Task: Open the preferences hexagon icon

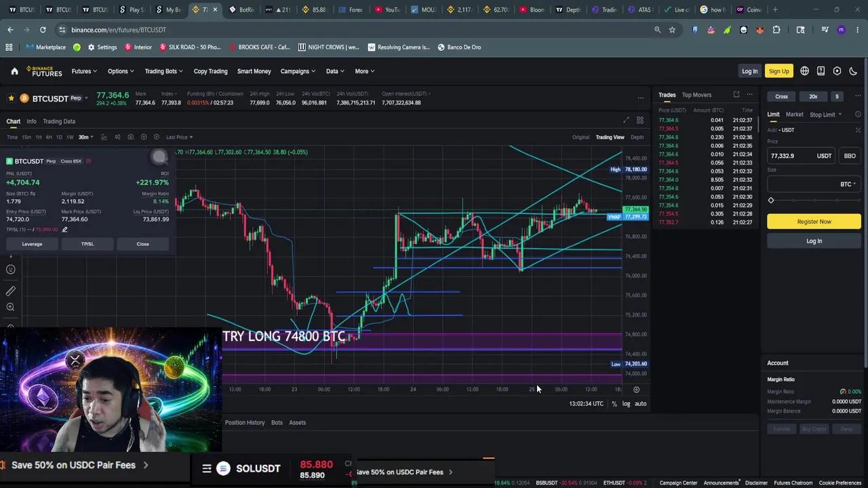Action: [x=837, y=71]
